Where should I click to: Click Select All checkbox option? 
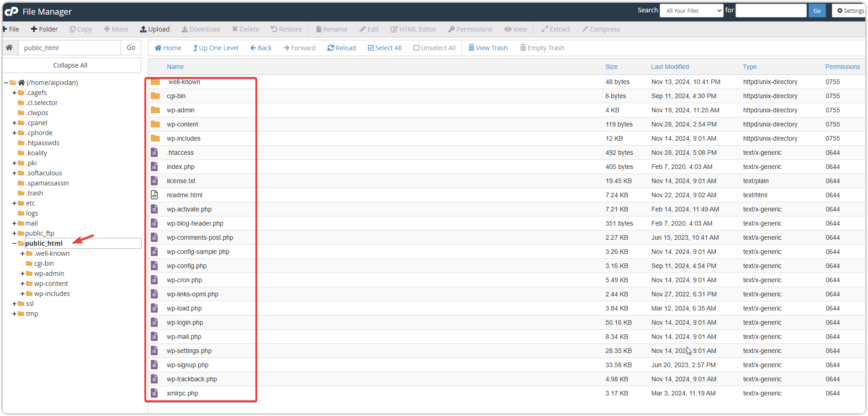pos(370,48)
